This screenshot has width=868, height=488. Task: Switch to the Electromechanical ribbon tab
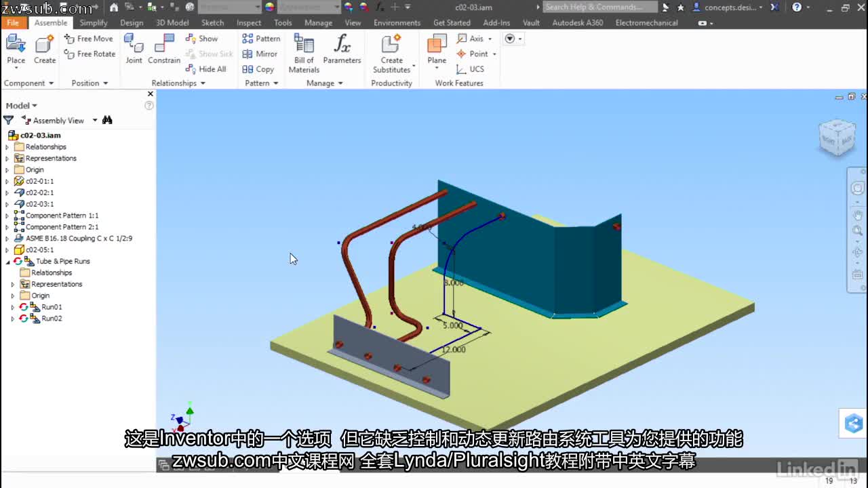pos(646,22)
